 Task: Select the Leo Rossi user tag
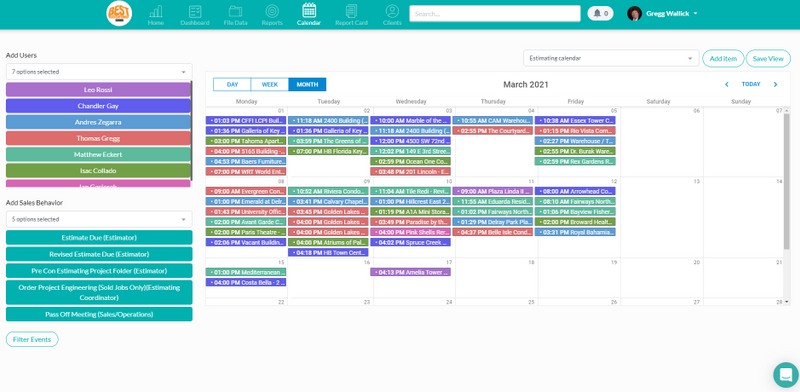click(x=98, y=90)
